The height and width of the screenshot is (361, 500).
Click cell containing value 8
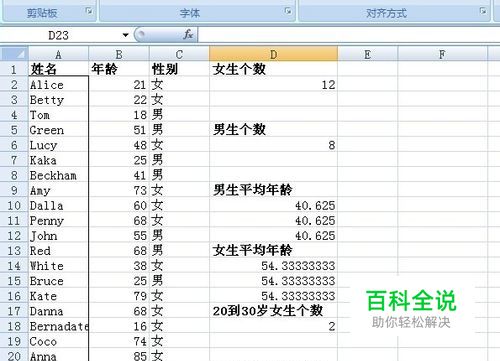point(273,145)
